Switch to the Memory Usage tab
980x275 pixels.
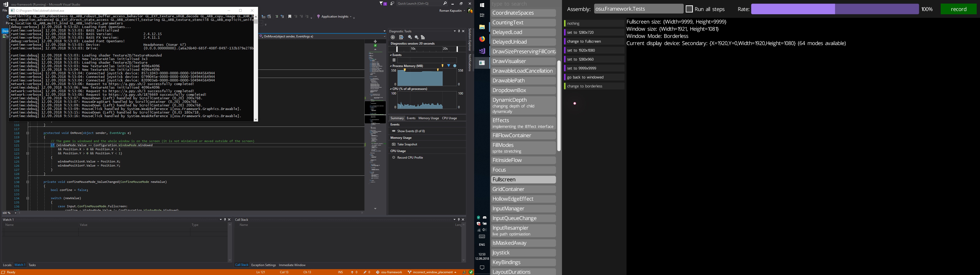coord(428,118)
